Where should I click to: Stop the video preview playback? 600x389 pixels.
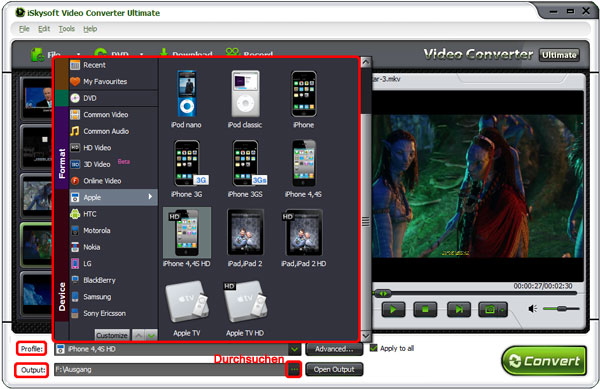[425, 309]
